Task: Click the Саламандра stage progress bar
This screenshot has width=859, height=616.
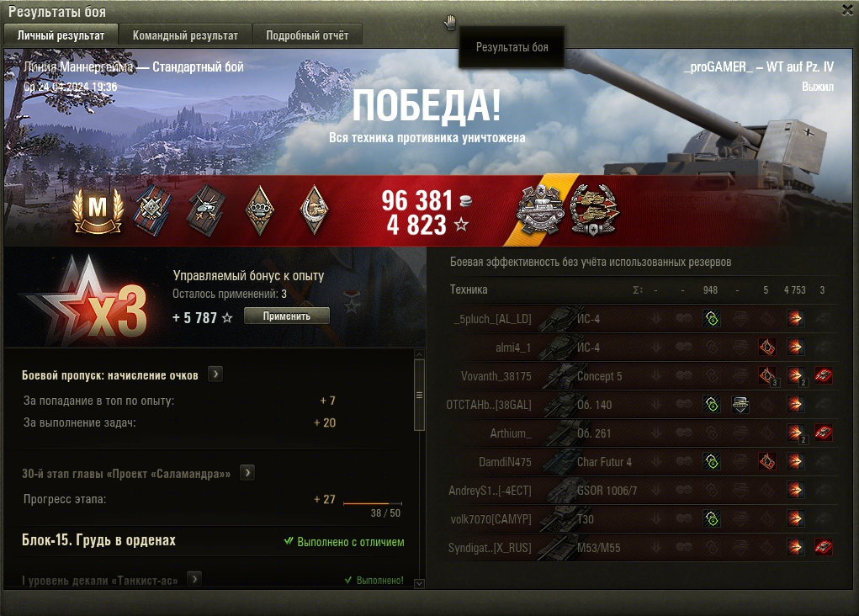Action: tap(373, 502)
